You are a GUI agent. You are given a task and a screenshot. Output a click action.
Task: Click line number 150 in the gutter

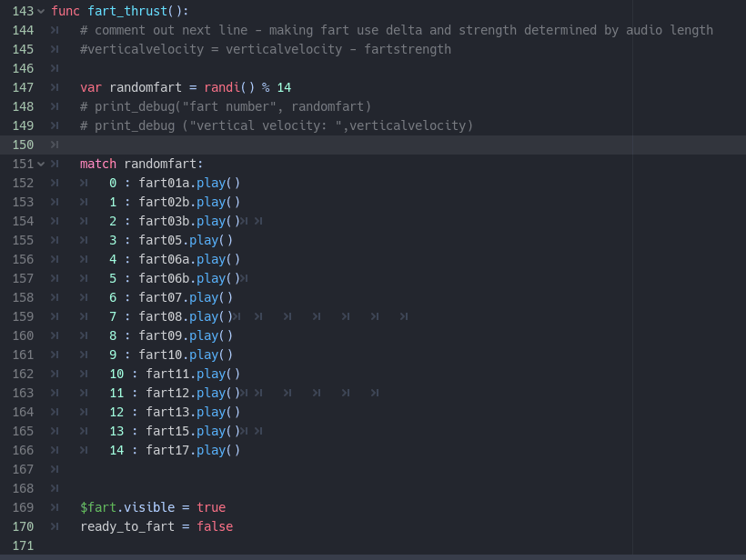point(23,145)
